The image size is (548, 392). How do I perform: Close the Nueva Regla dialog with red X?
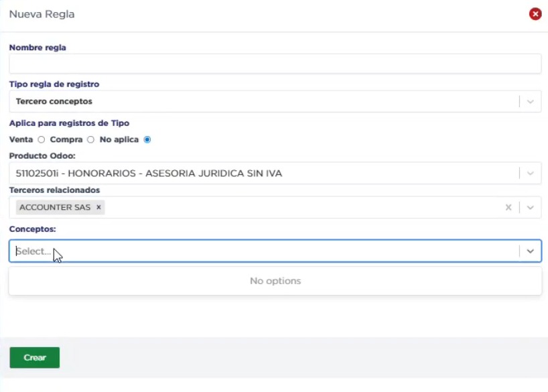(535, 14)
